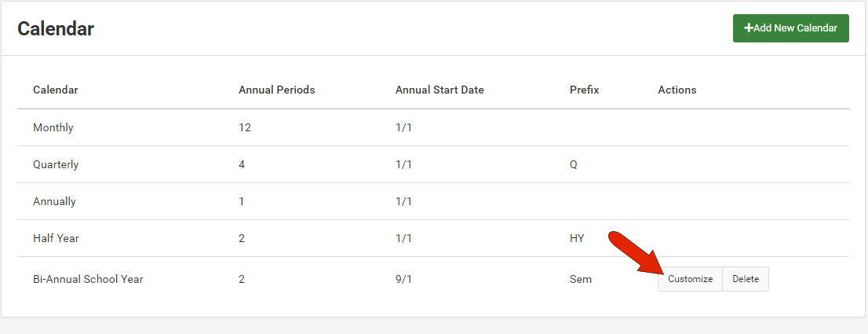868x334 pixels.
Task: Click the plus icon on Add New Calendar
Action: (x=749, y=28)
